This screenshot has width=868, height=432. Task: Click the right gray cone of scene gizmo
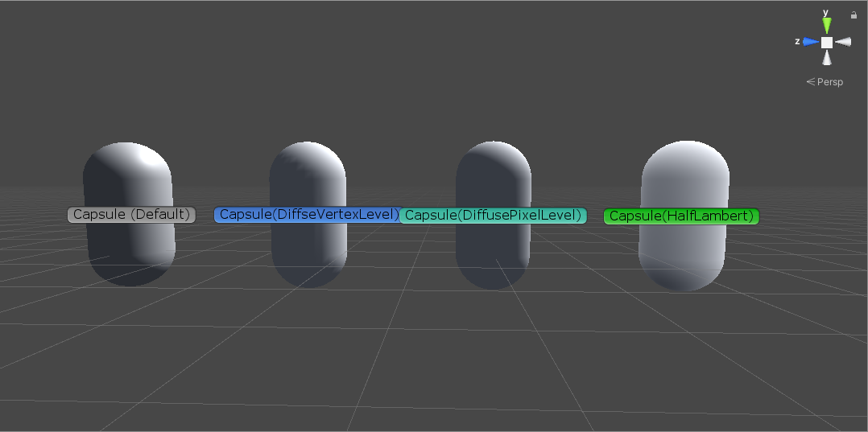[842, 42]
